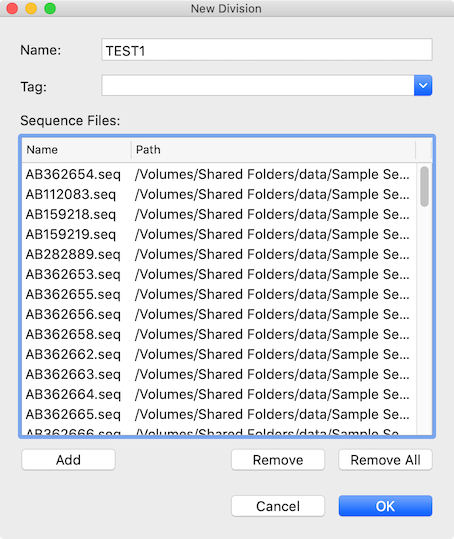Open the Tag dropdown arrow
The image size is (454, 539).
click(x=423, y=85)
